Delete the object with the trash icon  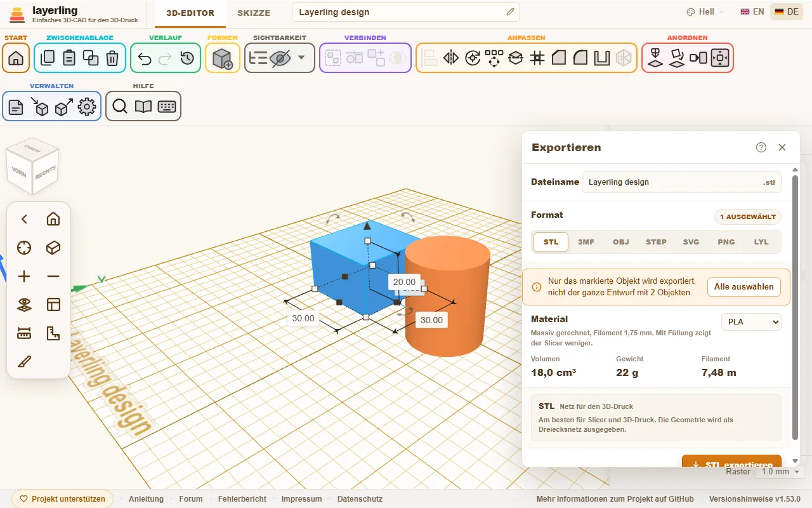[x=112, y=58]
